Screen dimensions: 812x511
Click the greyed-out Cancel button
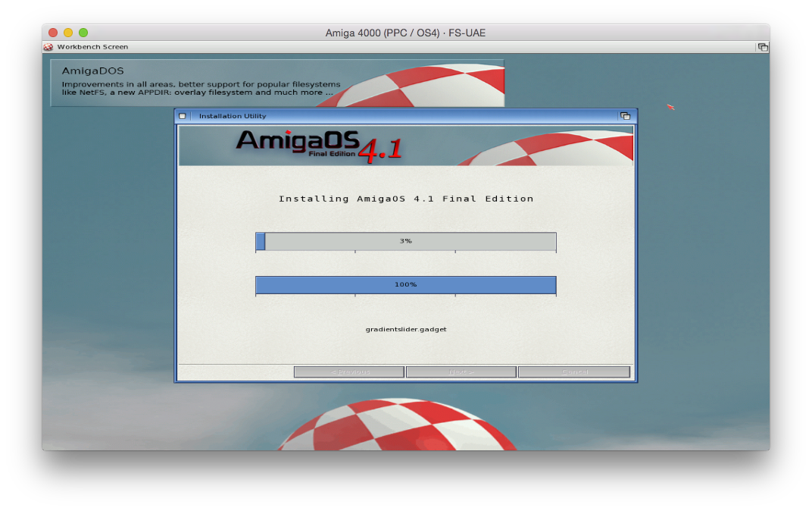[574, 372]
